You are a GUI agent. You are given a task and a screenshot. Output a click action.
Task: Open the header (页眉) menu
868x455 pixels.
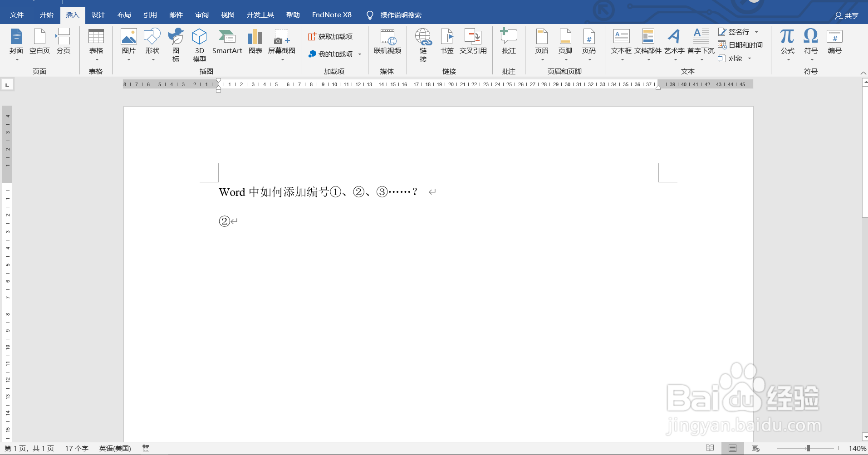point(542,44)
